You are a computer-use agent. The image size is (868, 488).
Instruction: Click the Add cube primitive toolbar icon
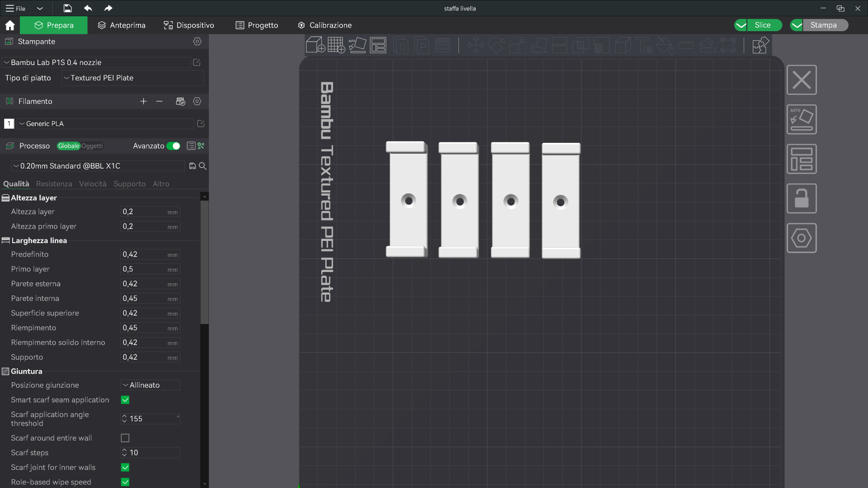pos(315,45)
